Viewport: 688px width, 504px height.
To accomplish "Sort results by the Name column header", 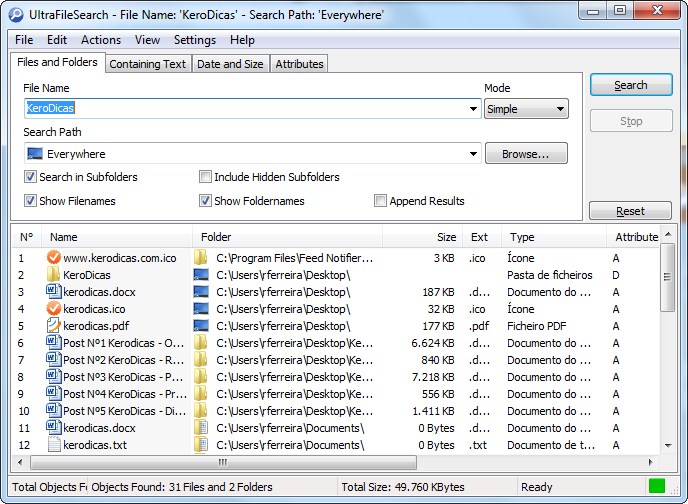I will (116, 237).
